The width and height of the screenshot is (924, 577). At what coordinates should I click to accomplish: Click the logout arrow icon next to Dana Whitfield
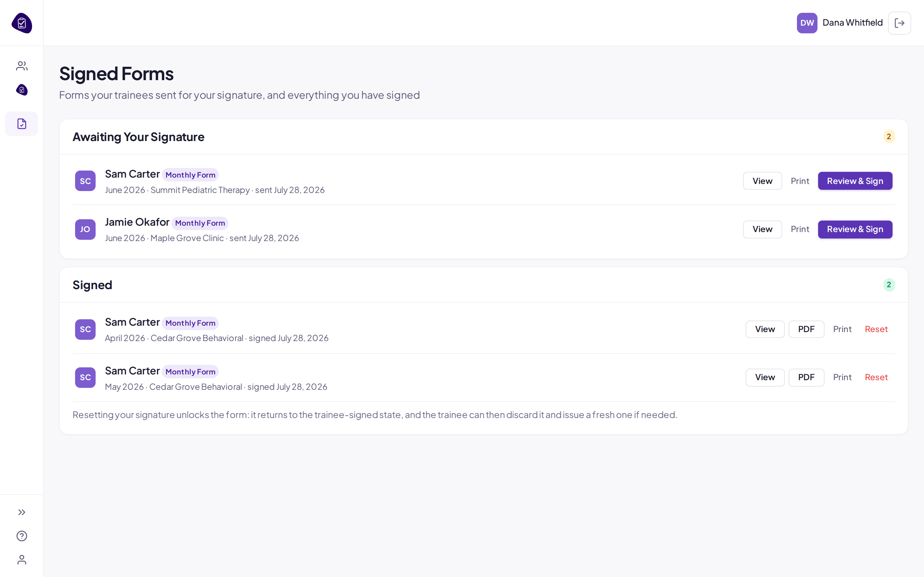(x=899, y=23)
